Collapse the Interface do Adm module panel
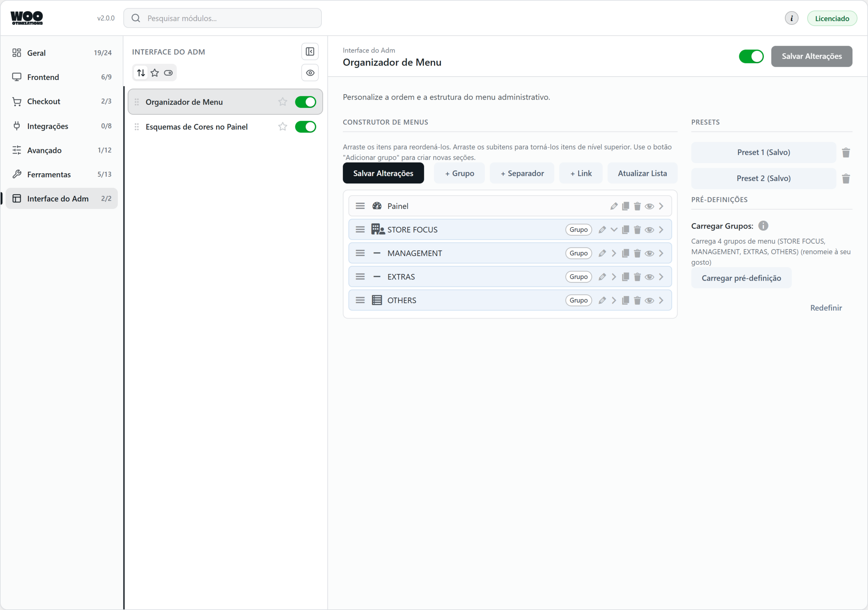The width and height of the screenshot is (868, 610). [x=310, y=52]
